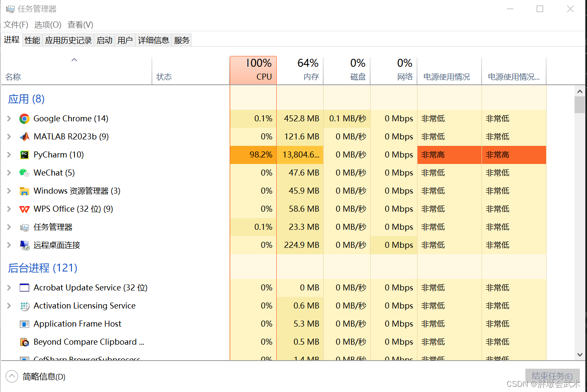587x392 pixels.
Task: Switch to the 应用历史记录 tab
Action: click(68, 40)
